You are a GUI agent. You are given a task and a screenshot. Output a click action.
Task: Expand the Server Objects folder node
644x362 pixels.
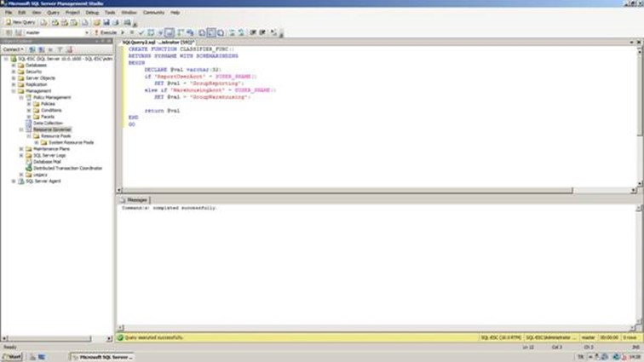coord(14,78)
